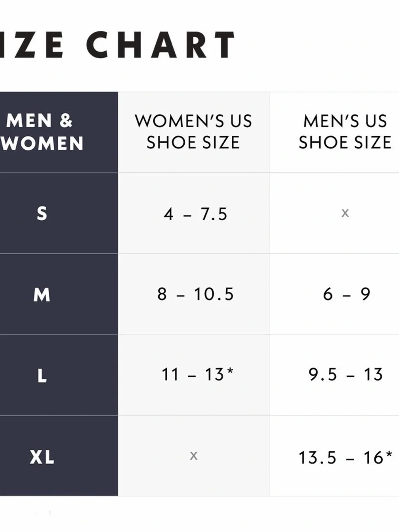The image size is (399, 532).
Task: Click the x mark in women's XL row
Action: tap(194, 455)
